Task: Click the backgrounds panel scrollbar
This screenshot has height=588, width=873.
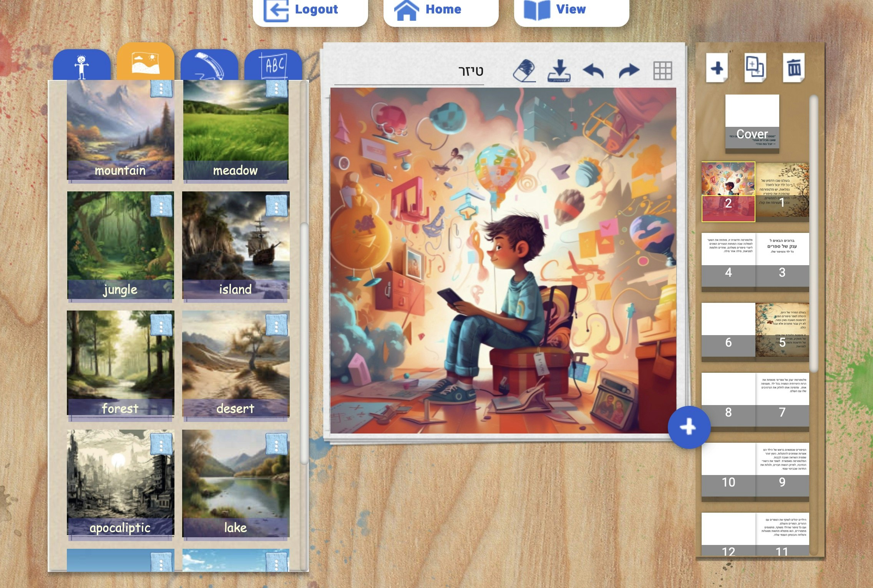Action: pyautogui.click(x=304, y=343)
